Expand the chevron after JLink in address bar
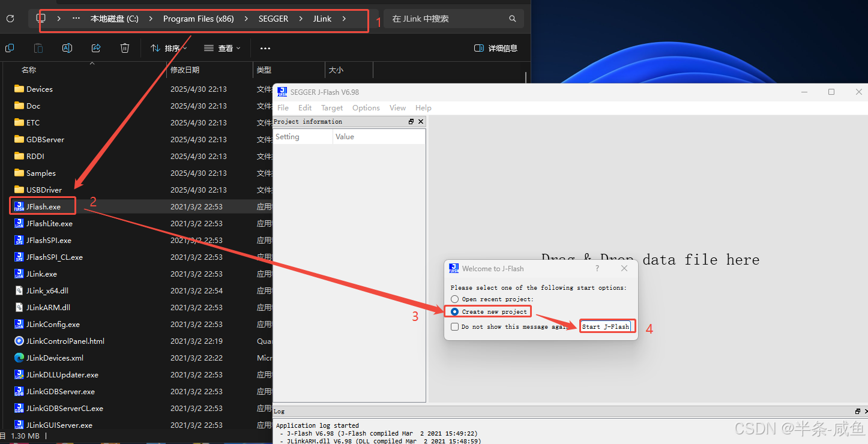 click(x=344, y=19)
